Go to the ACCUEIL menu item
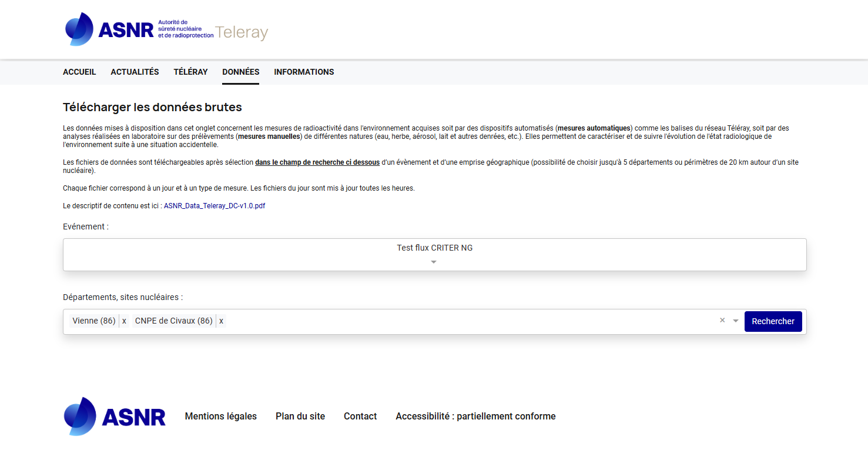This screenshot has height=453, width=868. pos(79,72)
